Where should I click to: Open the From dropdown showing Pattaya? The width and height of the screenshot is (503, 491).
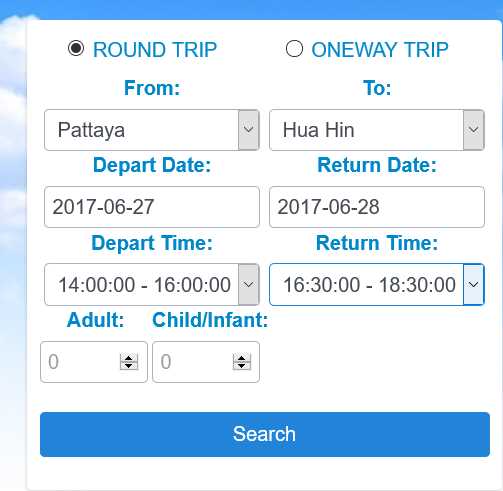pos(152,130)
